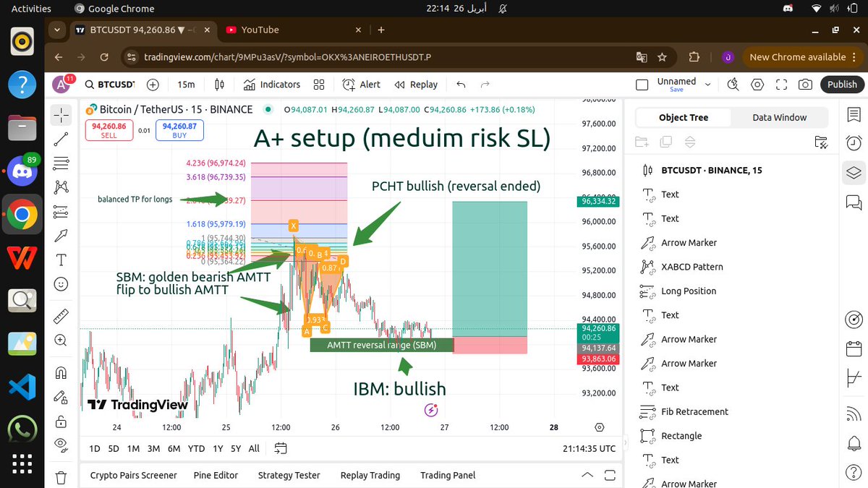The image size is (868, 488).
Task: Save the Unnamed chart layout
Action: (676, 90)
